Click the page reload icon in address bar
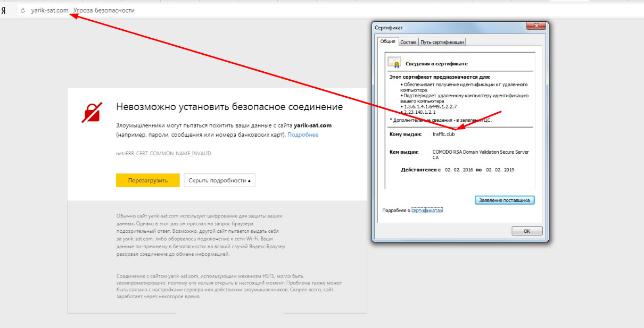644x328 pixels. pyautogui.click(x=22, y=11)
